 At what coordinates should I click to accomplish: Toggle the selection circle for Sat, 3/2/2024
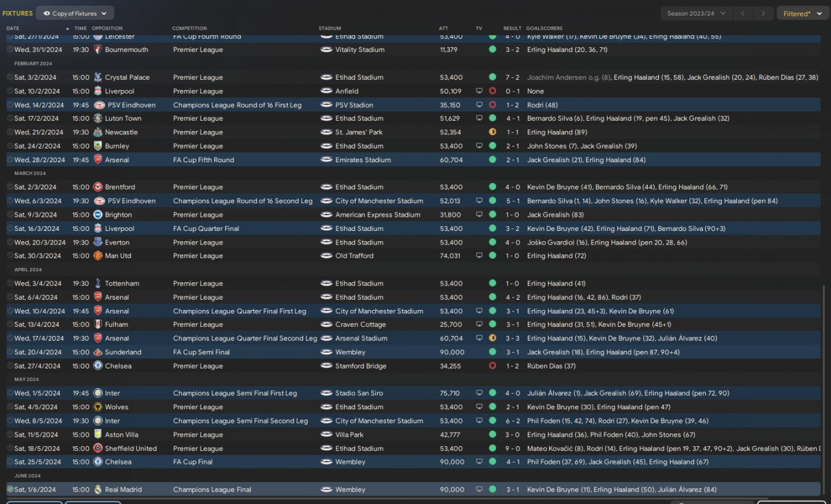[x=10, y=77]
